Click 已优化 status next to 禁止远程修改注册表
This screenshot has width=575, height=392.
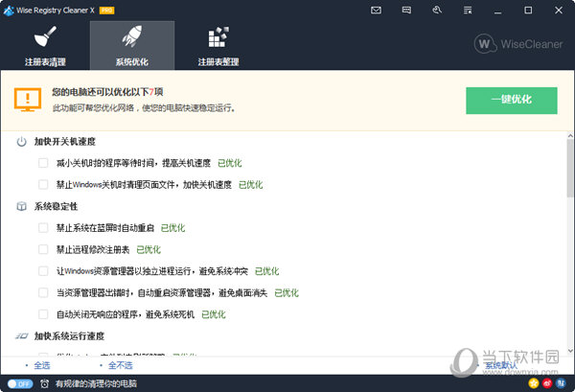149,250
